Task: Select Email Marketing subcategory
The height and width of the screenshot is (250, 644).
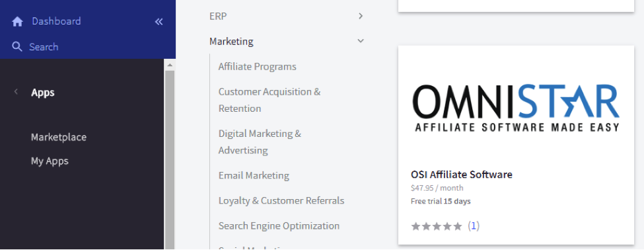Action: pos(254,175)
